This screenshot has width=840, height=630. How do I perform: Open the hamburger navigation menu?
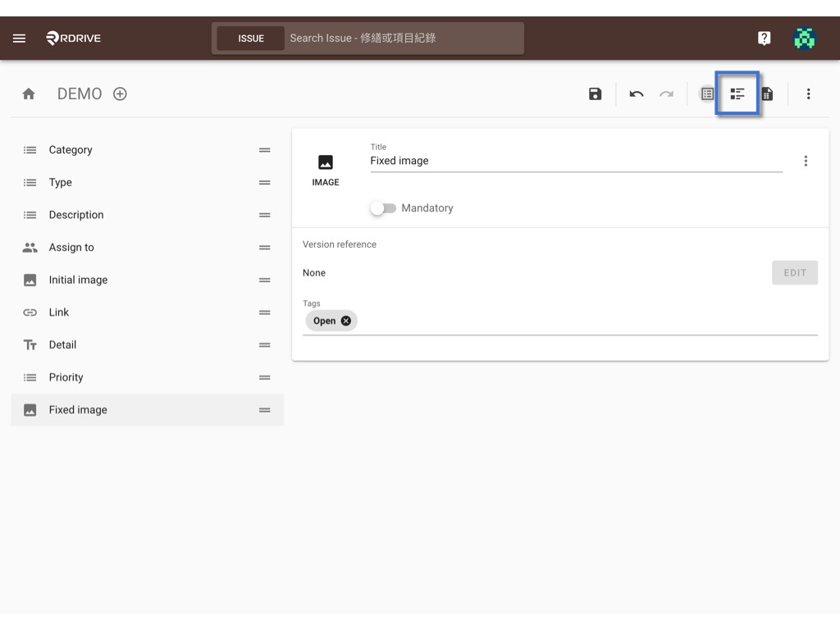point(20,38)
